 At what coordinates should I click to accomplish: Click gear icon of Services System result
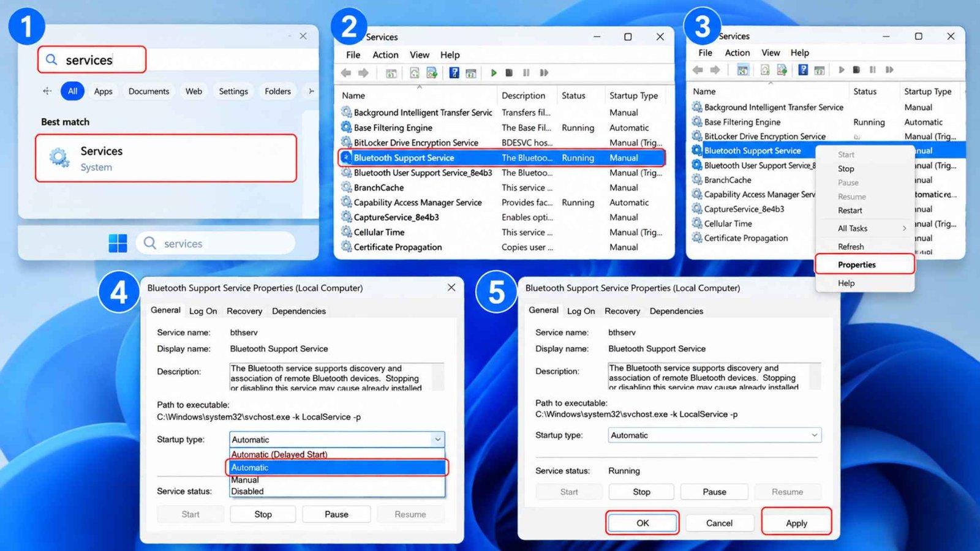pyautogui.click(x=59, y=158)
